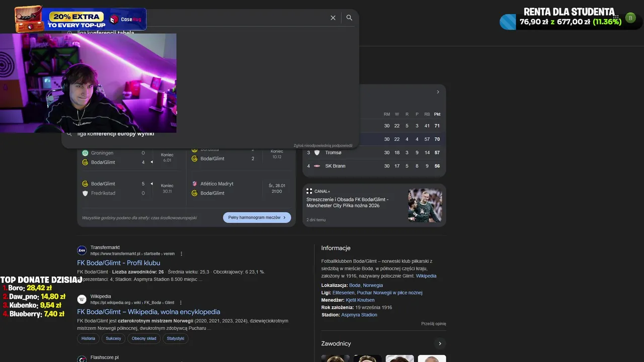Open the Google apps grid icon

click(x=615, y=18)
